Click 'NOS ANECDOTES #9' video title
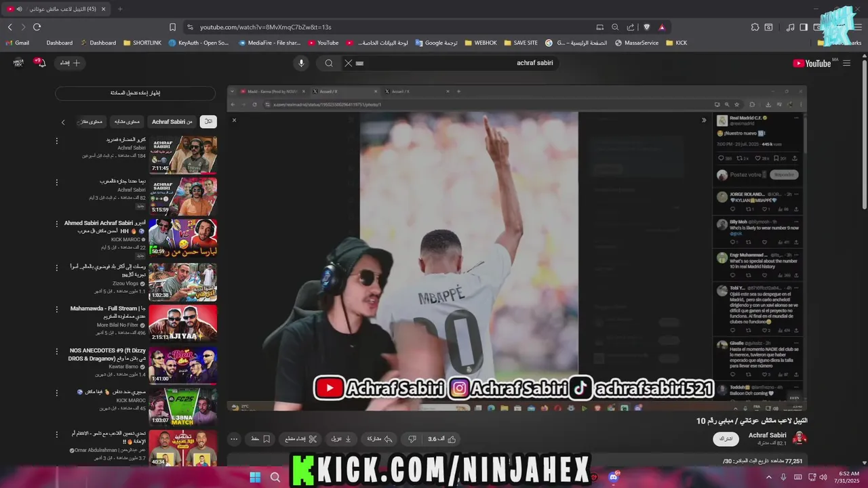 coord(107,354)
